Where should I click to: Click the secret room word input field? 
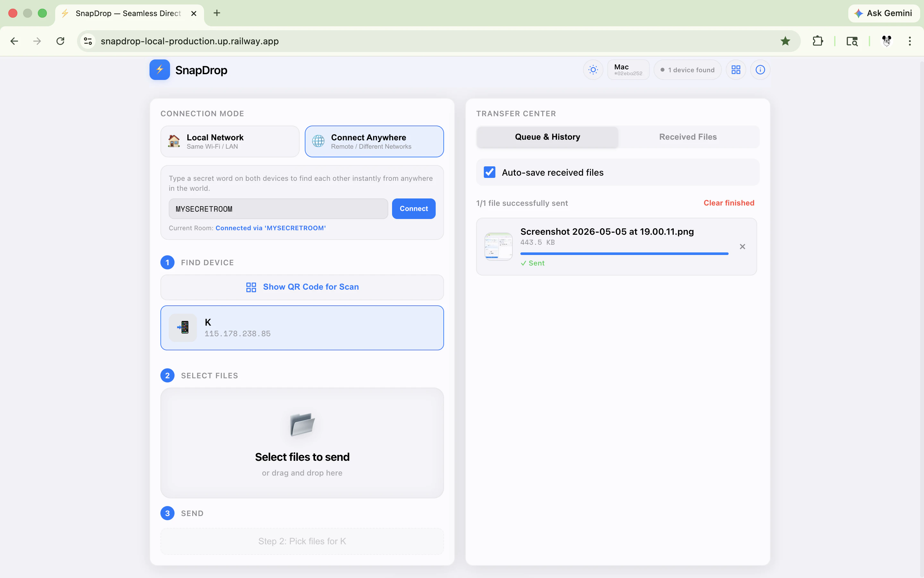coord(278,209)
